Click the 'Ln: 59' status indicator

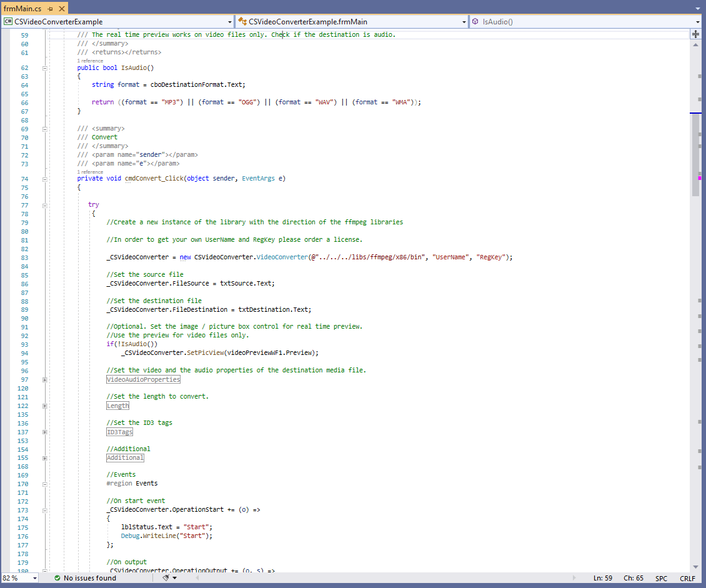[602, 578]
